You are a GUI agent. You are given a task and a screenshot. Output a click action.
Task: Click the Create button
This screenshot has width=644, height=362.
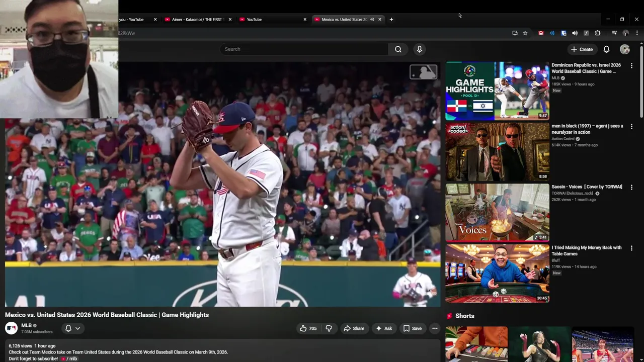[x=582, y=49]
